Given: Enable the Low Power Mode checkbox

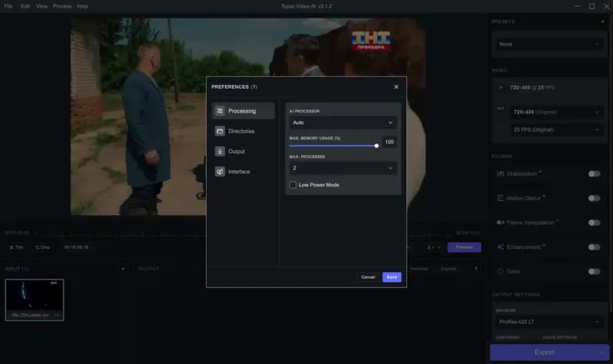Looking at the screenshot, I should click(293, 185).
